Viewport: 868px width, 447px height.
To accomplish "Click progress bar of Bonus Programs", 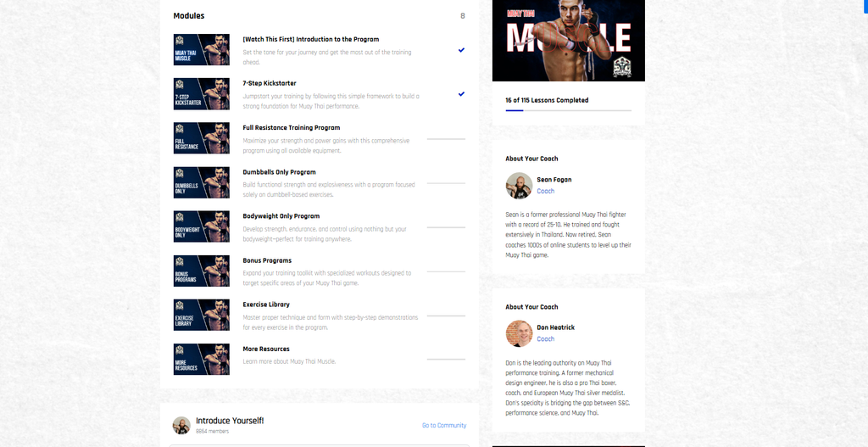I will 446,271.
